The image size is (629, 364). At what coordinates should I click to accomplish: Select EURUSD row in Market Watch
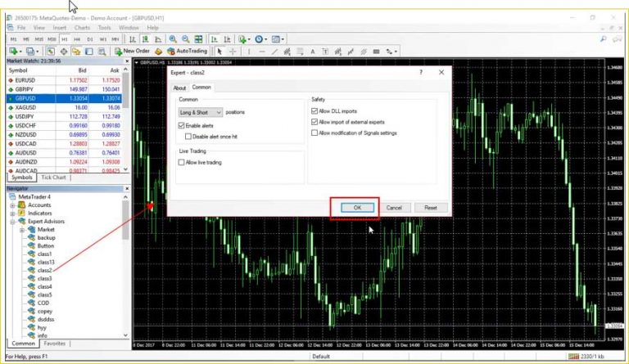click(x=64, y=80)
